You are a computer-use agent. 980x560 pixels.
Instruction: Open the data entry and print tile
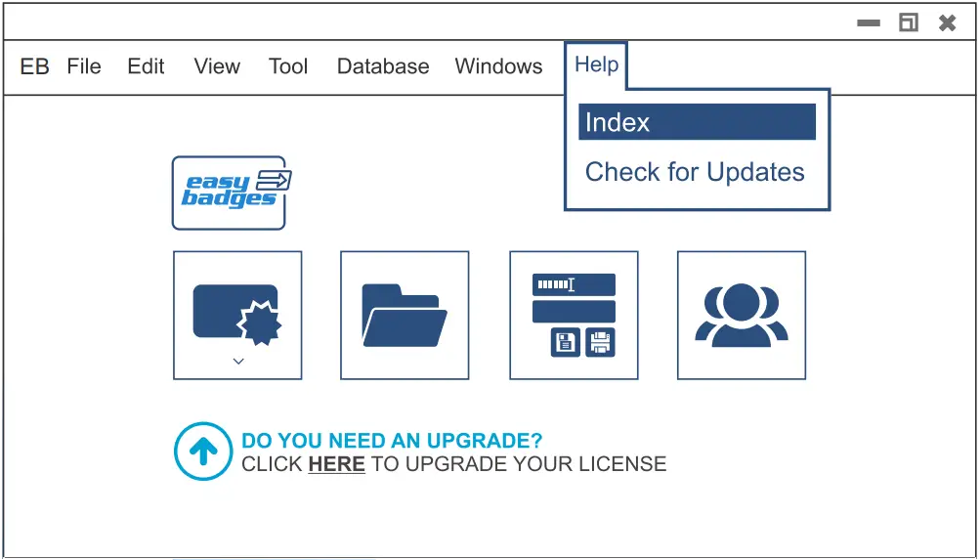coord(574,315)
